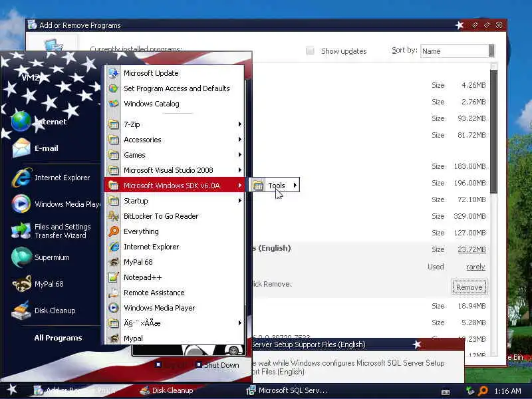This screenshot has height=399, width=532.
Task: Expand the Accessories submenu arrow
Action: 240,140
